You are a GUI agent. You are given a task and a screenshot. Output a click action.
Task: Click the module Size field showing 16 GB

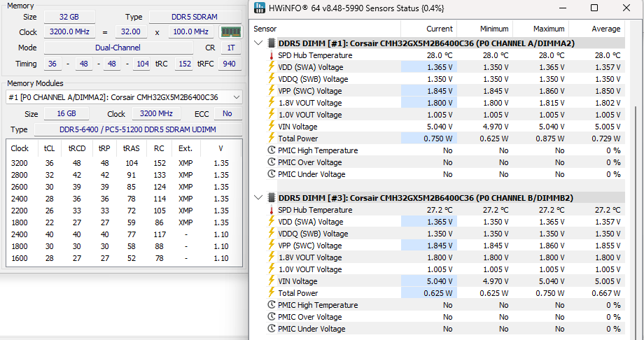pyautogui.click(x=66, y=113)
